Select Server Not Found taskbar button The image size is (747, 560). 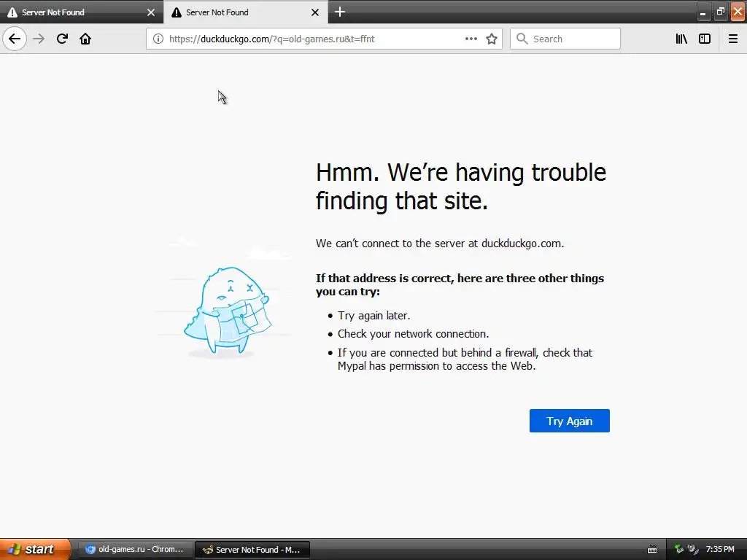pyautogui.click(x=252, y=549)
